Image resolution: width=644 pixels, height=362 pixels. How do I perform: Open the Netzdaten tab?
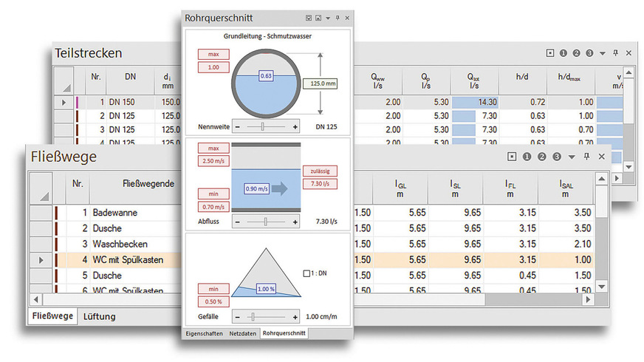pos(243,334)
